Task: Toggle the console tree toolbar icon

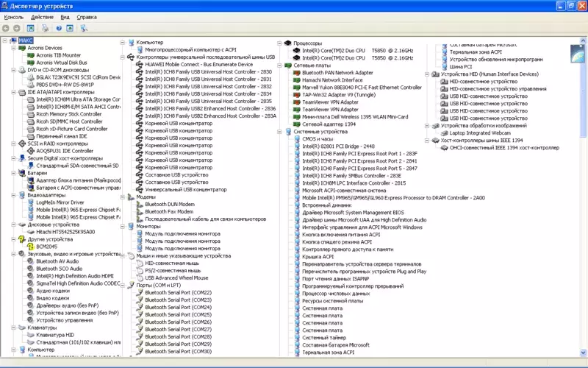Action: point(31,28)
